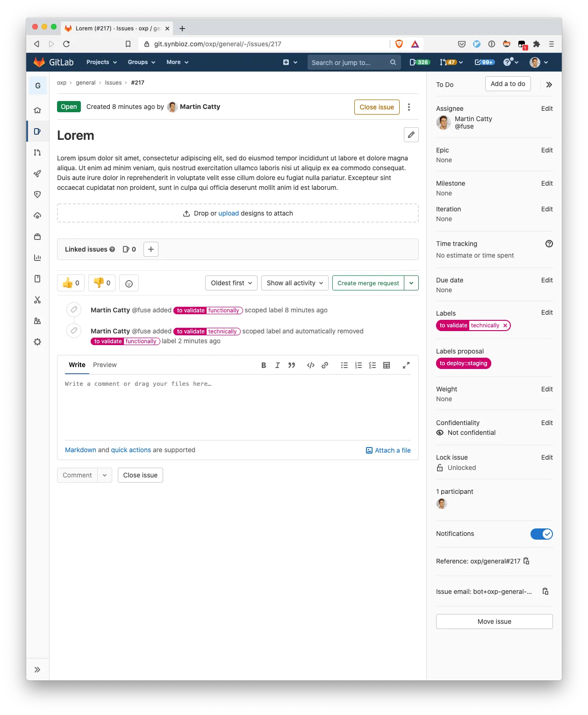Insert a quote in comment editor
This screenshot has width=588, height=715.
pos(292,365)
